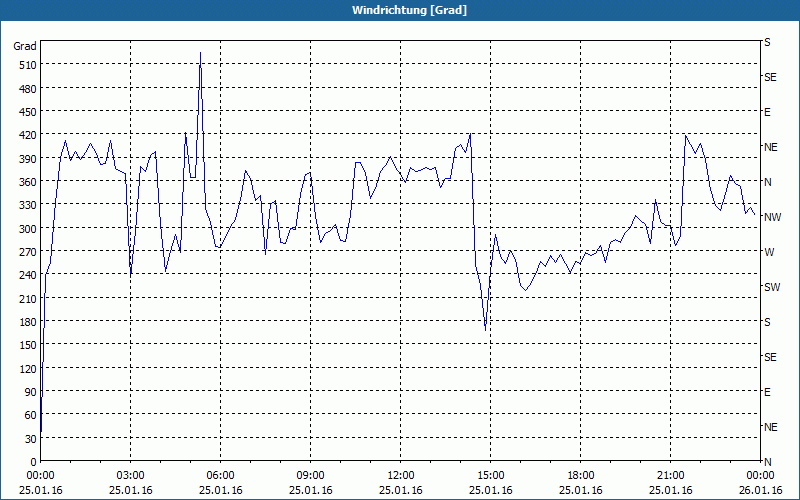
Task: Select the 00:00 label above 26.01.16
Action: [x=760, y=476]
